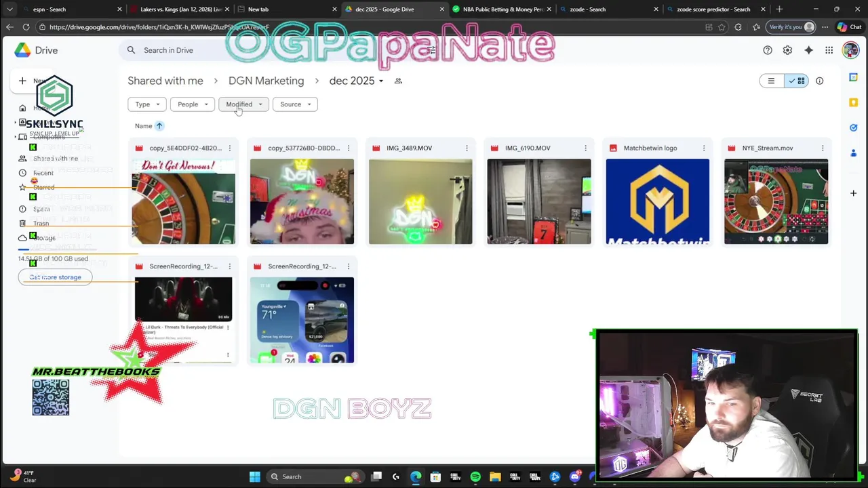The width and height of the screenshot is (868, 488).
Task: Click Verify it's you profile button
Action: click(x=790, y=27)
